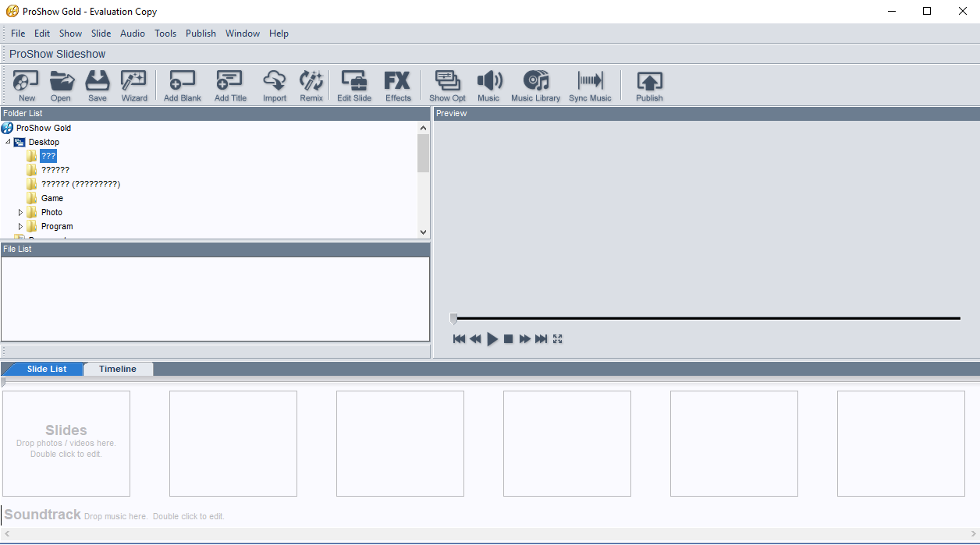Viewport: 980px width, 545px height.
Task: Select the highlighted ??? folder
Action: click(48, 156)
